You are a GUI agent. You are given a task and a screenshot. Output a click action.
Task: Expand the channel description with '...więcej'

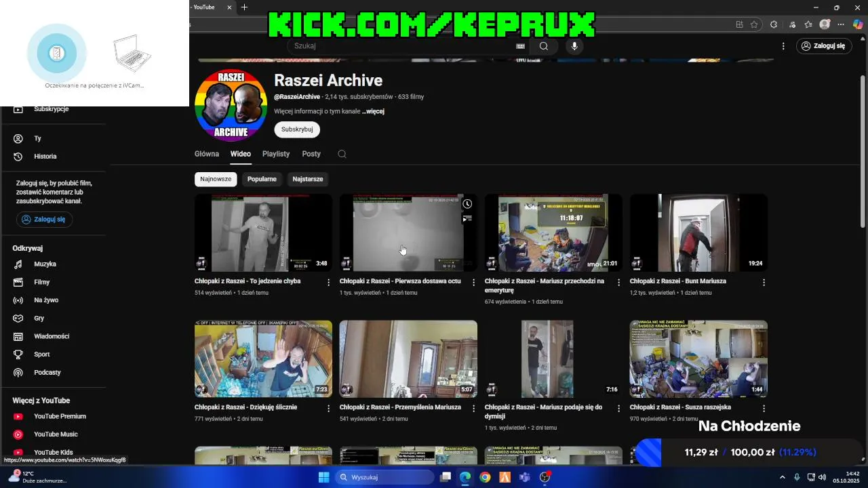pos(373,111)
